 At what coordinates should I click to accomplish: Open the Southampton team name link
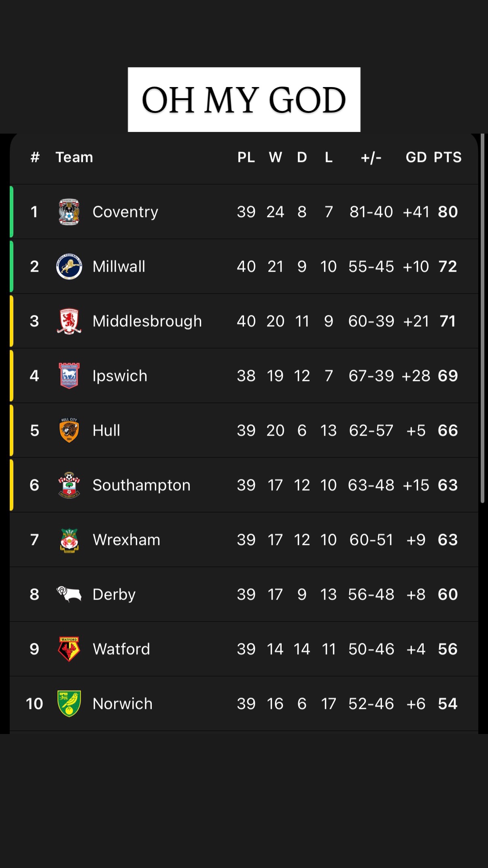coord(141,485)
